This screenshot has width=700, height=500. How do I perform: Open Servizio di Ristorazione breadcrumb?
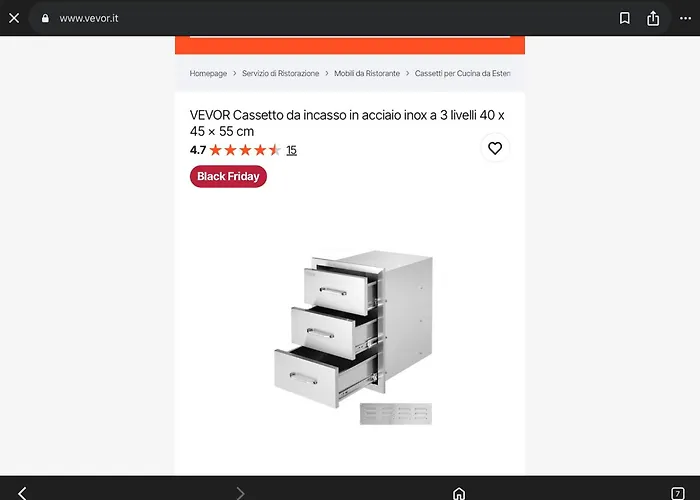pyautogui.click(x=280, y=73)
